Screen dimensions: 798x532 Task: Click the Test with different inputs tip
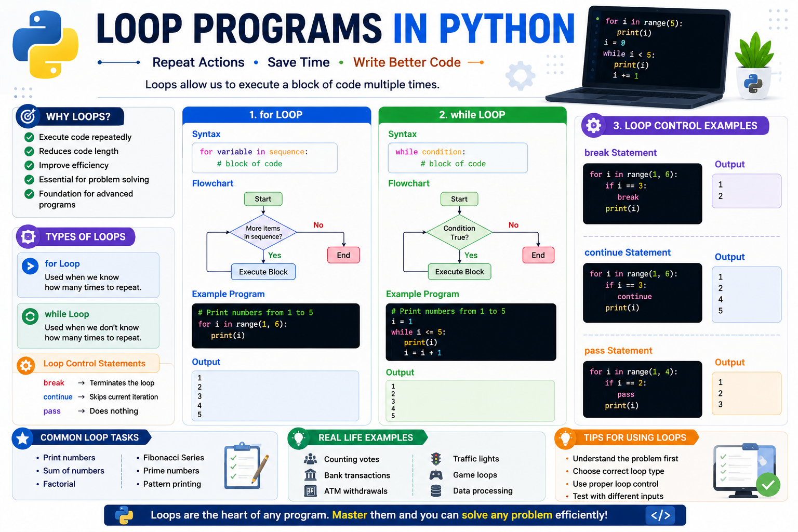(618, 496)
